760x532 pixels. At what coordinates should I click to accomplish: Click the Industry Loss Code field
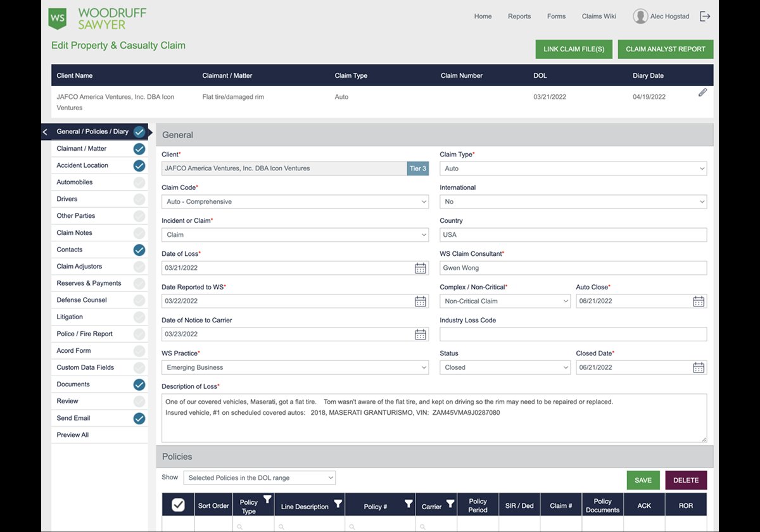[x=573, y=334]
